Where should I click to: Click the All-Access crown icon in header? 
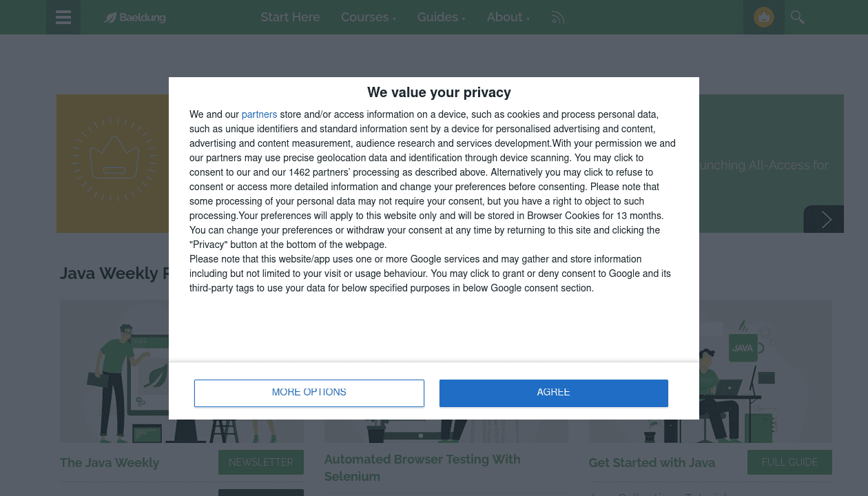coord(763,17)
